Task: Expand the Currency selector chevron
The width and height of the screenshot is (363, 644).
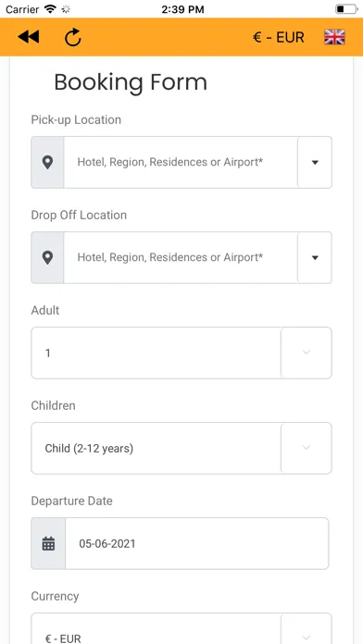Action: click(307, 633)
